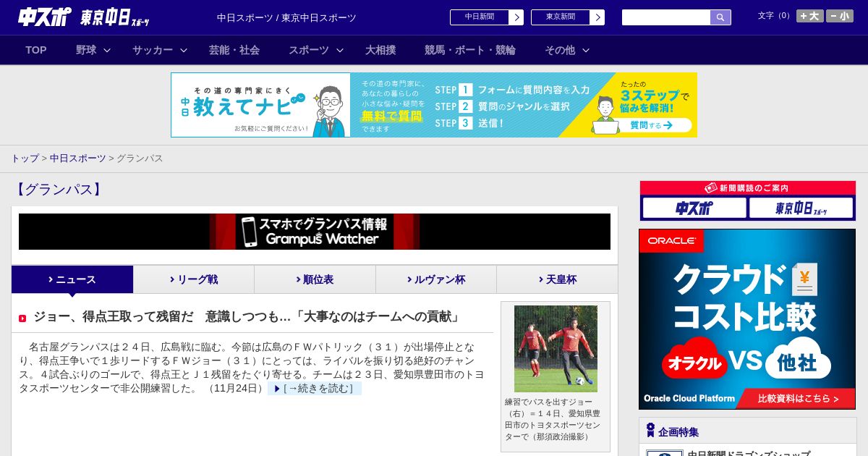Screen dimensions: 868x456
Task: Click the 東京中日スポーツ logo in header
Action: [115, 17]
